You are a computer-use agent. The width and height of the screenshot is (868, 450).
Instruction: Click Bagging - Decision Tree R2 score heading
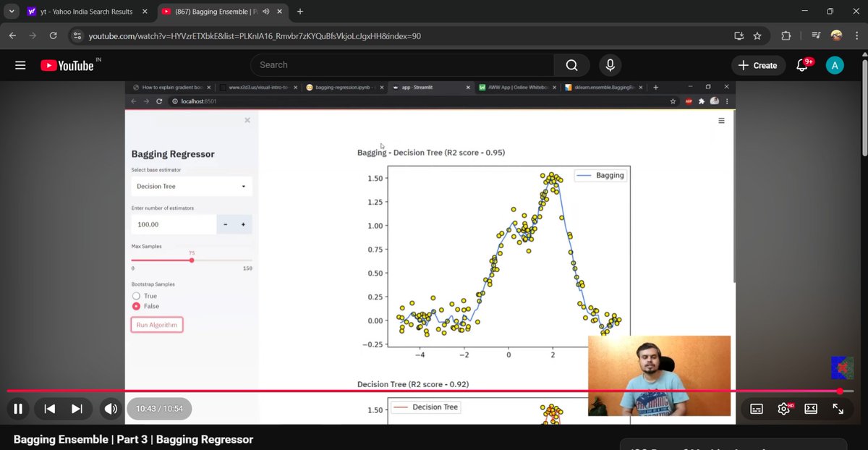click(x=431, y=153)
